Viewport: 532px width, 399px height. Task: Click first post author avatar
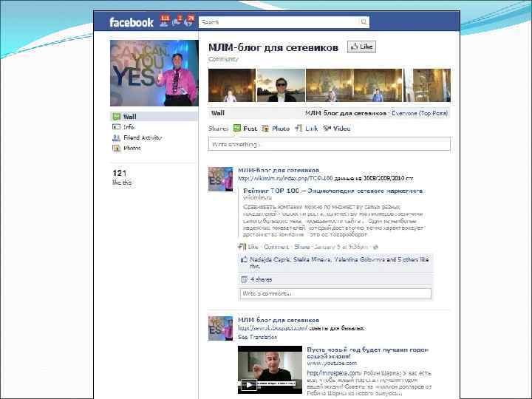pos(220,179)
